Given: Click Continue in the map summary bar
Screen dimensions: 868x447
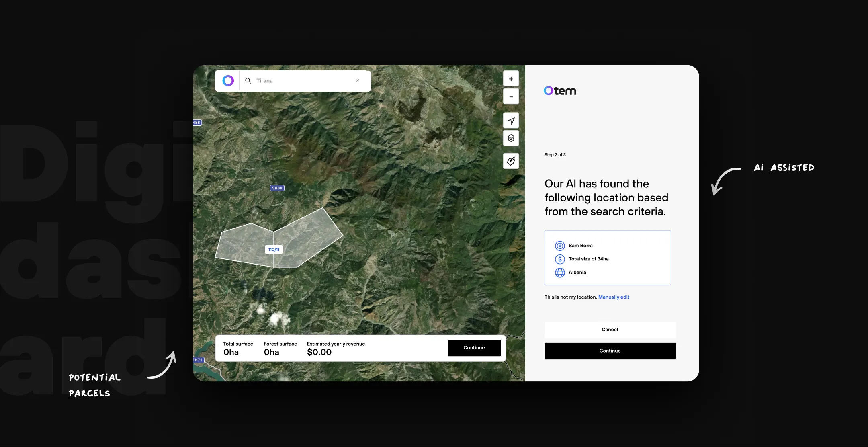Looking at the screenshot, I should (474, 348).
